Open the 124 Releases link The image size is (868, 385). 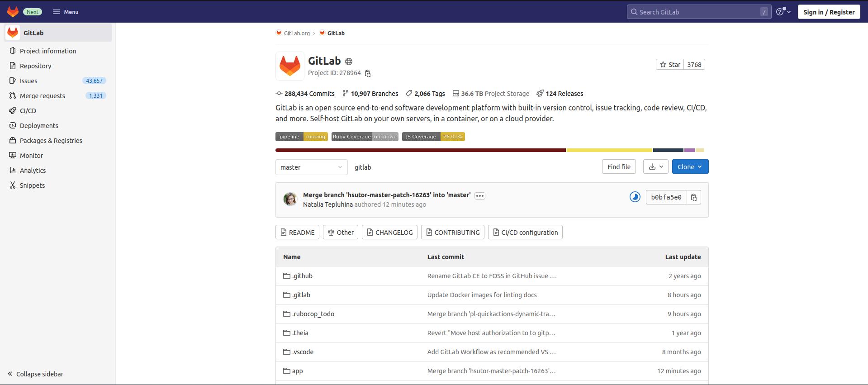560,94
